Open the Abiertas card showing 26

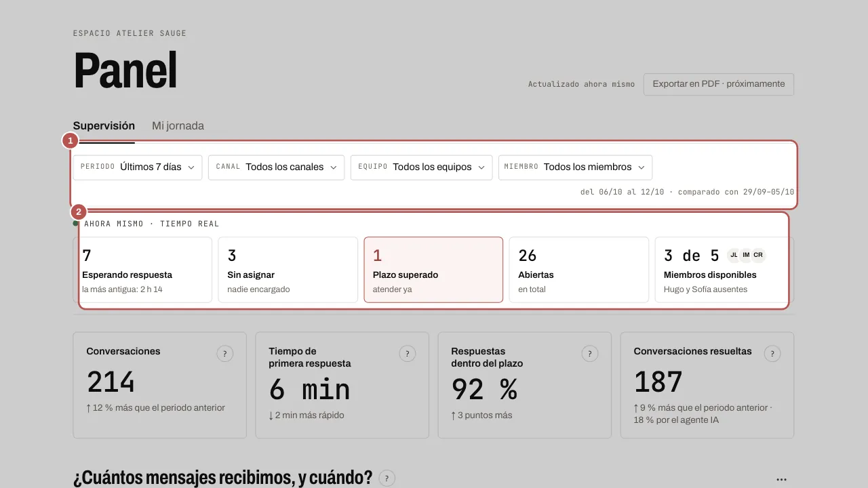[578, 270]
